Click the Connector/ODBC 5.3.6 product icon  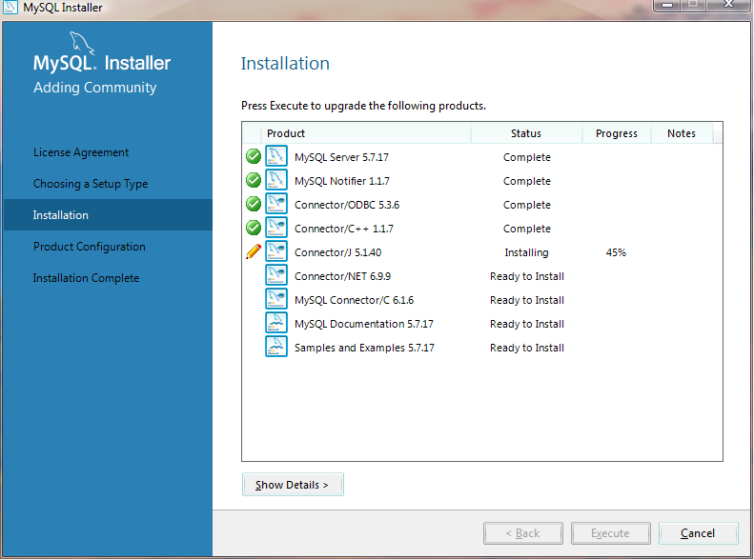point(276,204)
